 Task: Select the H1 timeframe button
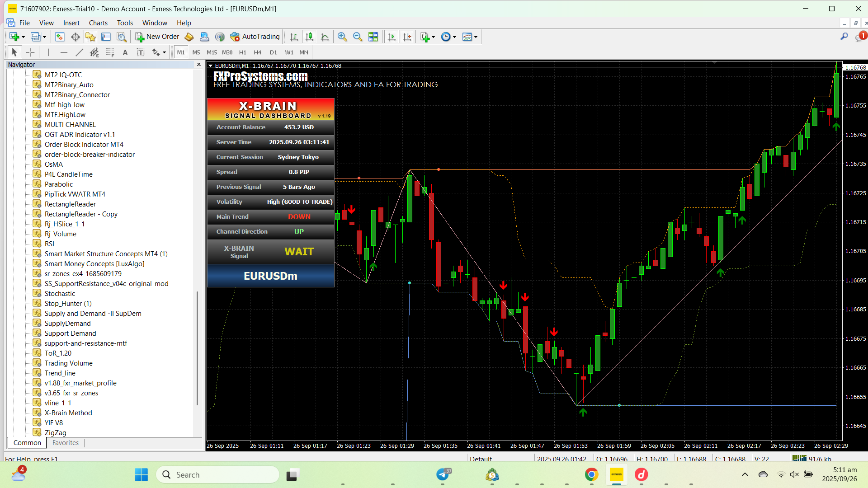pos(243,52)
